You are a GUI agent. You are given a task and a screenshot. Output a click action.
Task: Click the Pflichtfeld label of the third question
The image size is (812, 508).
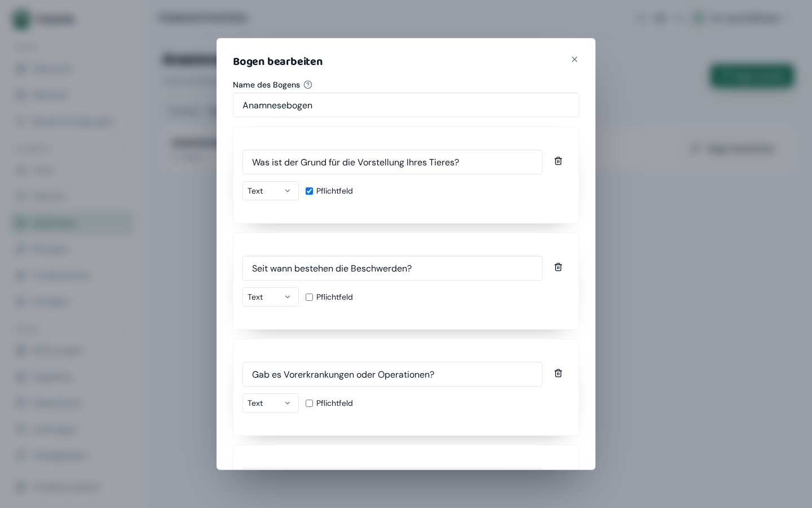click(x=334, y=403)
